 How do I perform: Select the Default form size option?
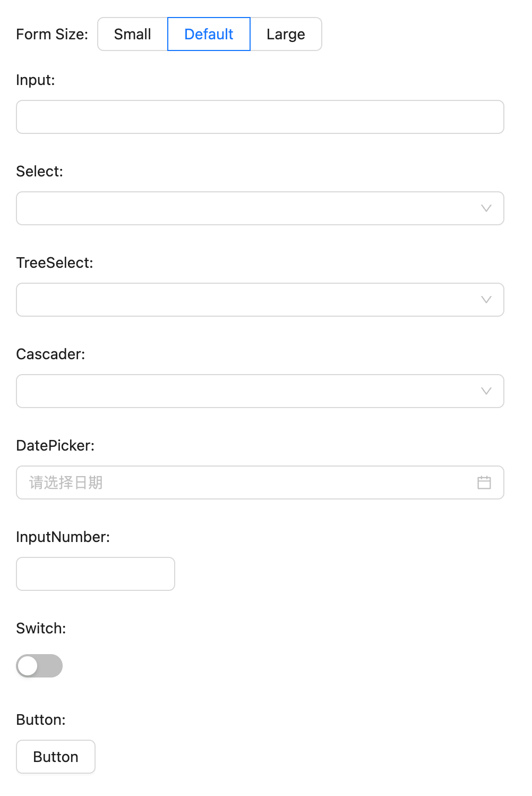coord(209,34)
